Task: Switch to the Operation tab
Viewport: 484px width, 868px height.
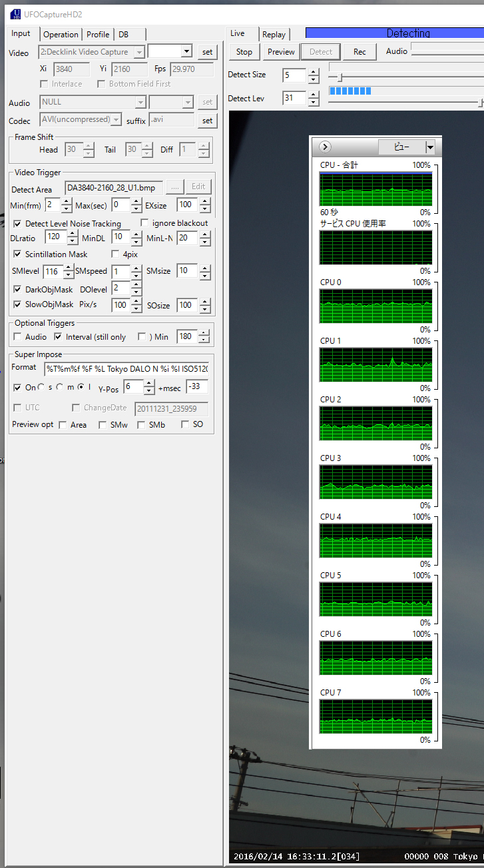Action: click(x=61, y=35)
